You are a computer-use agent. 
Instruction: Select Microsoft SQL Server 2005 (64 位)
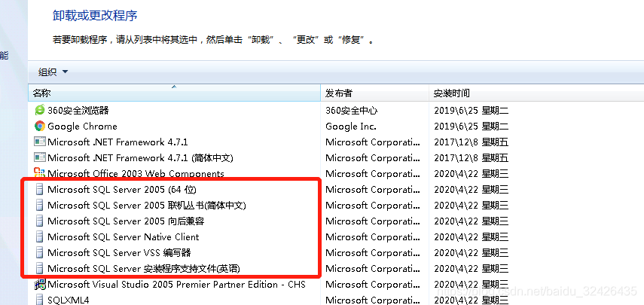point(122,189)
